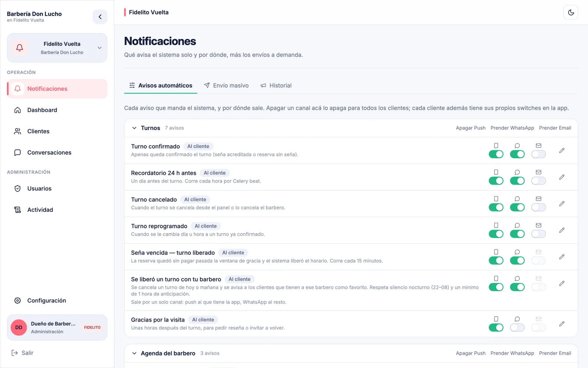The image size is (588, 368).
Task: Open Configuración settings
Action: point(57,301)
